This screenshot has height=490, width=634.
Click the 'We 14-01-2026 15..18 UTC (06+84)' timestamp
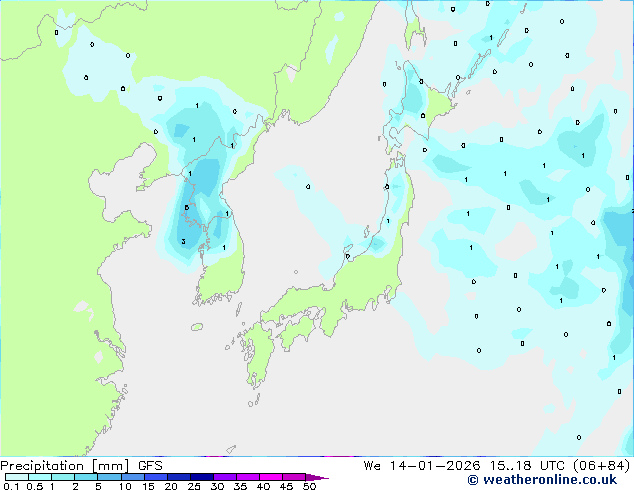click(497, 466)
